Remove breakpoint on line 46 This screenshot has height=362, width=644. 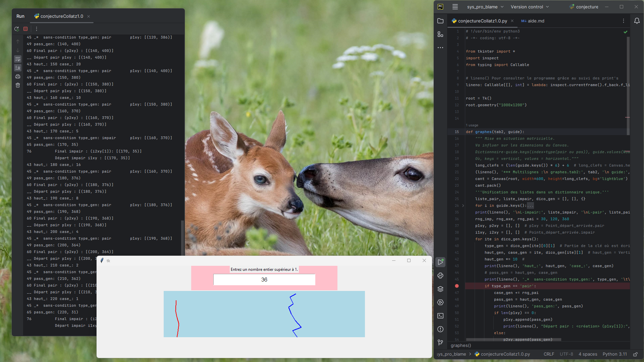[457, 286]
